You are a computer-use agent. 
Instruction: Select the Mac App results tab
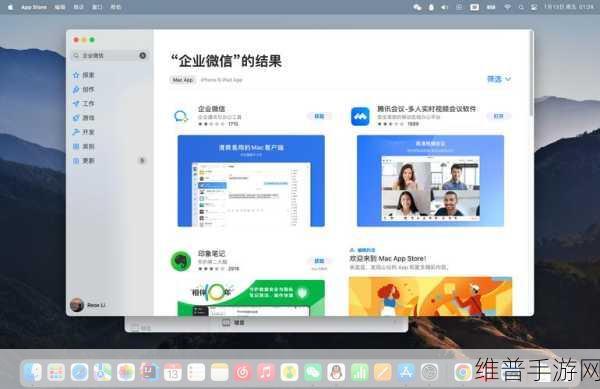(183, 80)
